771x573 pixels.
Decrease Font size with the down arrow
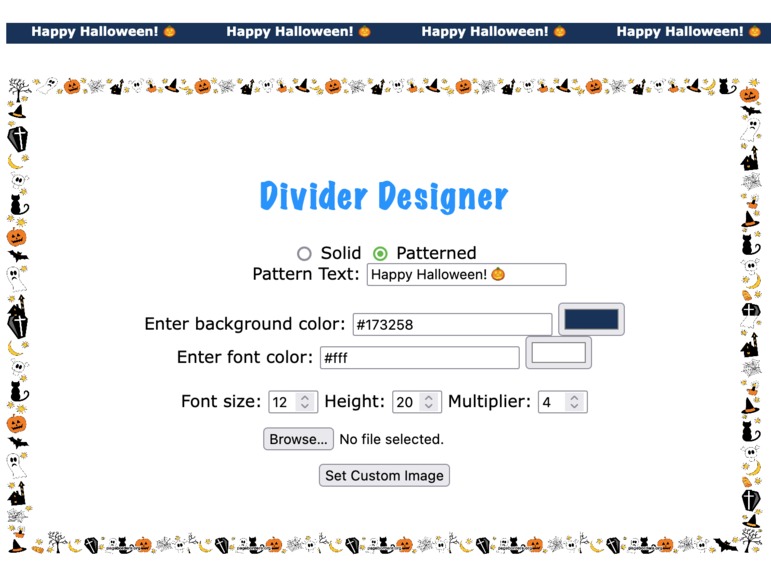[305, 406]
